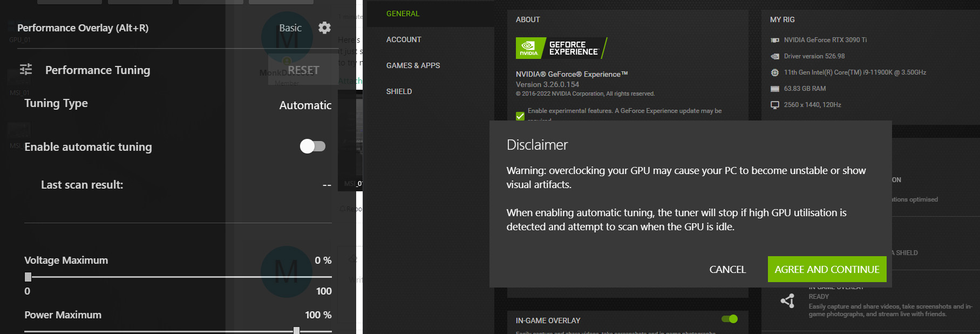Click the 'Performance Overlay (Alt+R)' title
The image size is (980, 334).
tap(83, 28)
